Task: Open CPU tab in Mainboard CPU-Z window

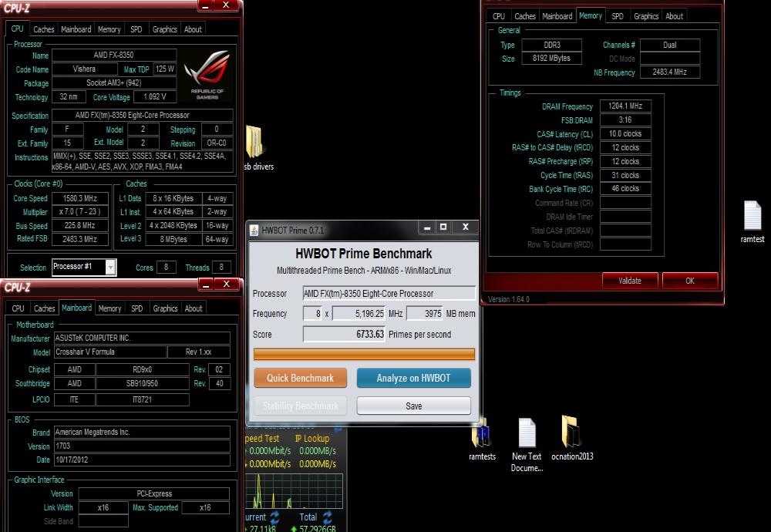Action: point(19,308)
